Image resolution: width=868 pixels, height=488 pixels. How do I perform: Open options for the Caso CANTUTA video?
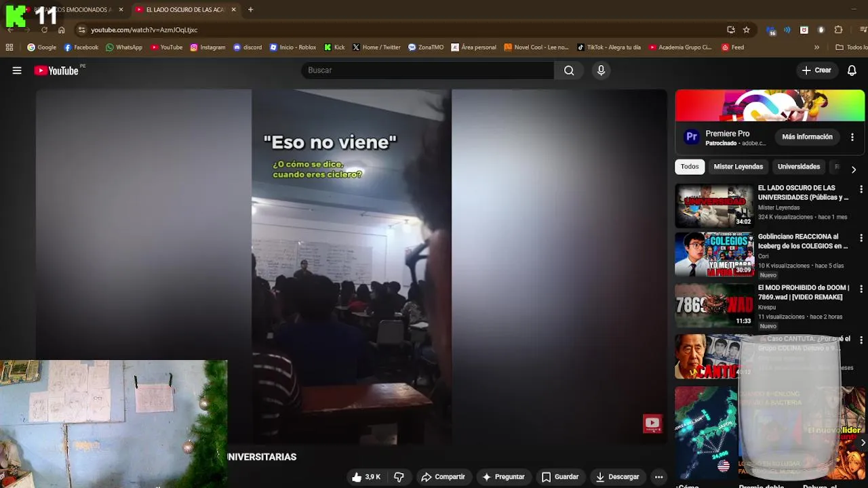point(861,340)
